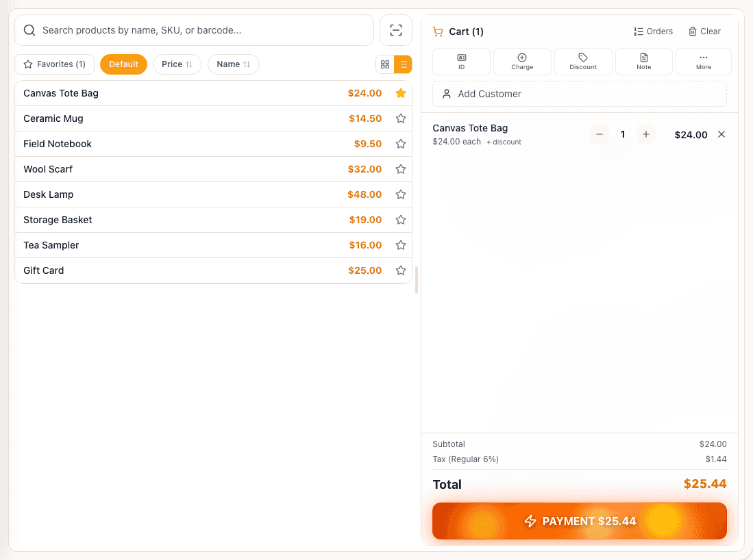The height and width of the screenshot is (560, 753).
Task: Focus the product search field
Action: [x=194, y=30]
